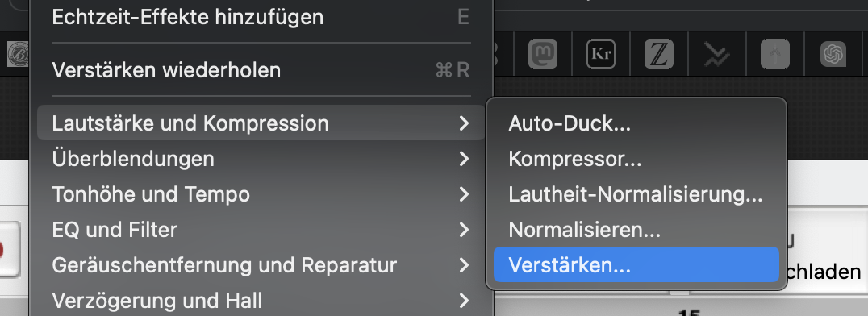Expand Geräuschentfernung und Reparatur chevron
The image size is (868, 316).
[464, 266]
